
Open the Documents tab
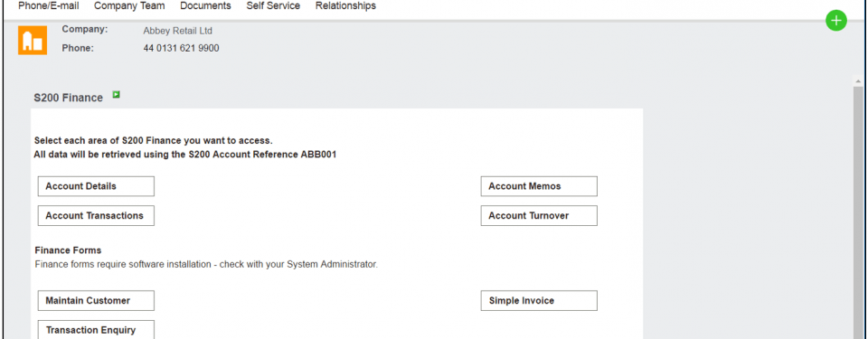pos(205,6)
